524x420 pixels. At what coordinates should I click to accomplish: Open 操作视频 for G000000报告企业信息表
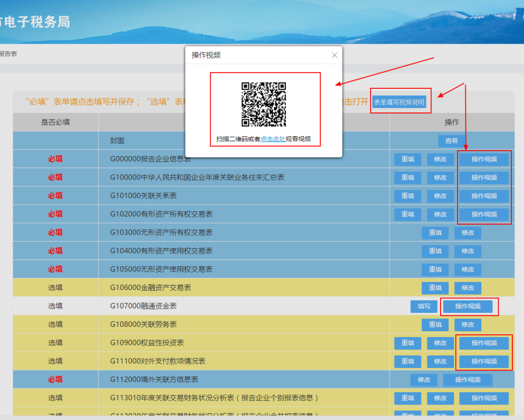484,160
